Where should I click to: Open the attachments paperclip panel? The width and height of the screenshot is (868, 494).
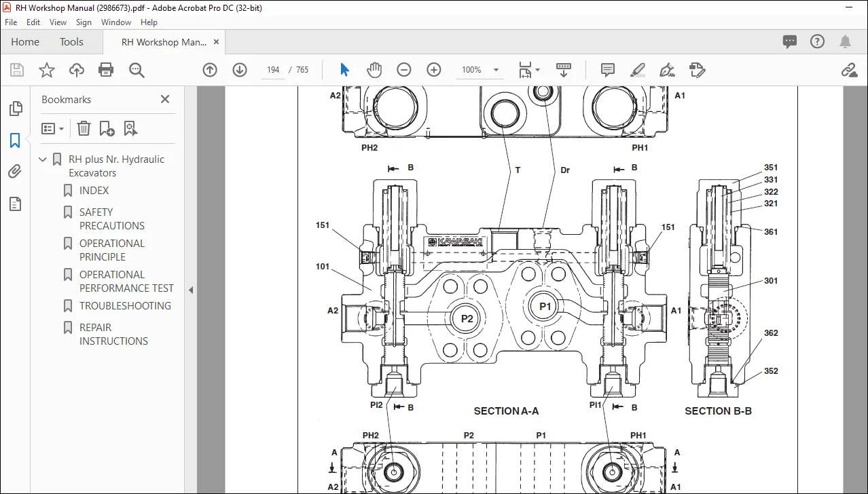(15, 172)
